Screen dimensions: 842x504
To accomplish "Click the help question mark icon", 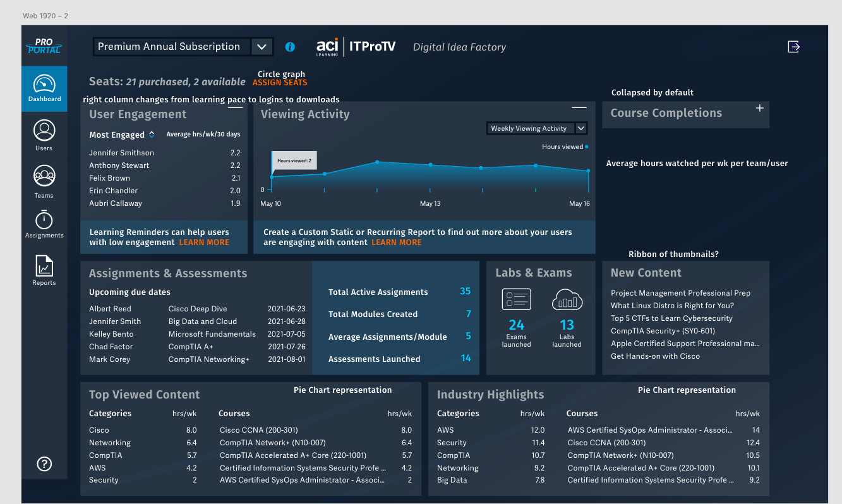I will point(44,464).
